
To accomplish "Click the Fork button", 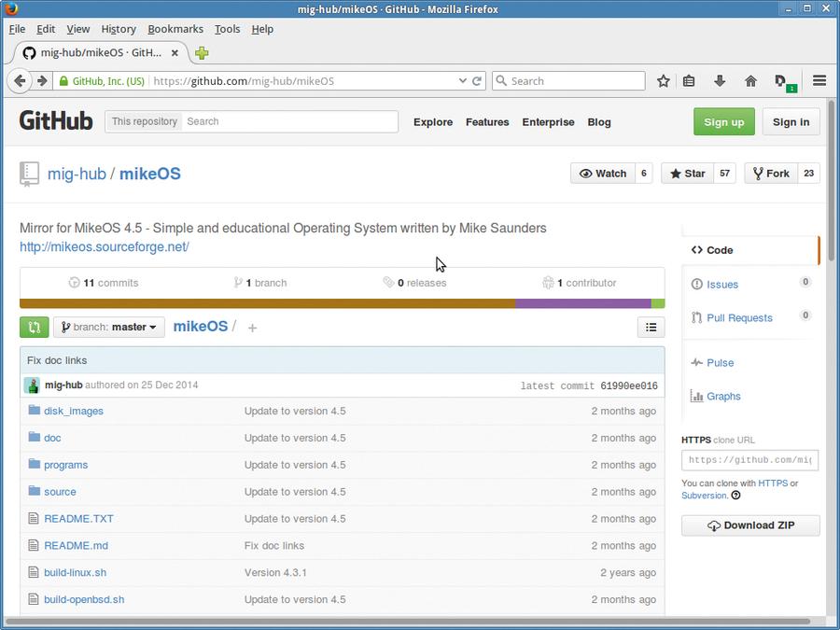I will (771, 174).
